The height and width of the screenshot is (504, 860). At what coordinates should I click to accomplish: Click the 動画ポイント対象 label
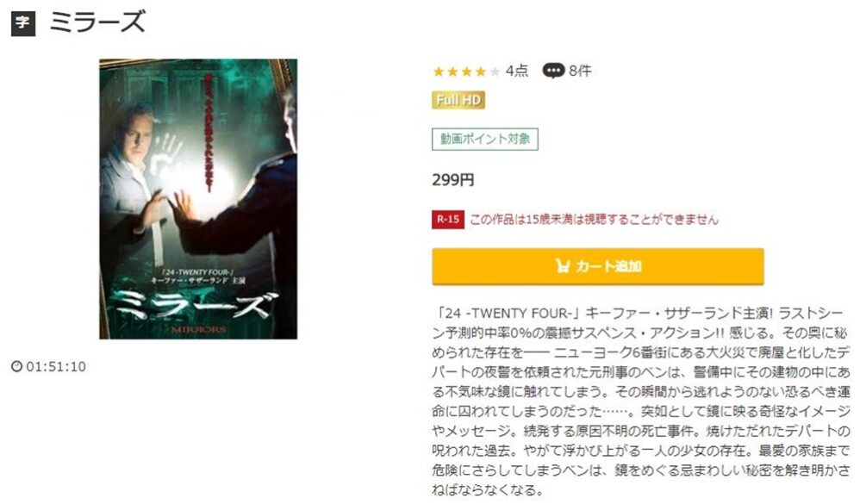coord(485,140)
